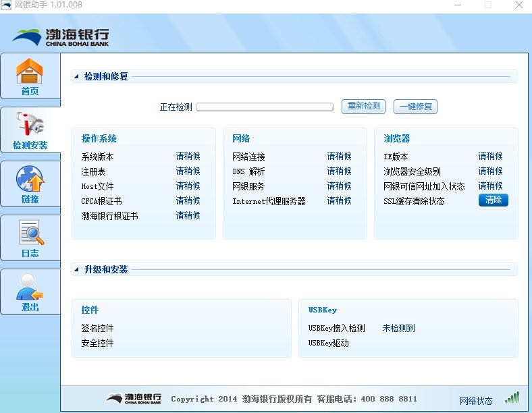Click USBKey接入检测 status 未检测到
The image size is (532, 413).
398,329
